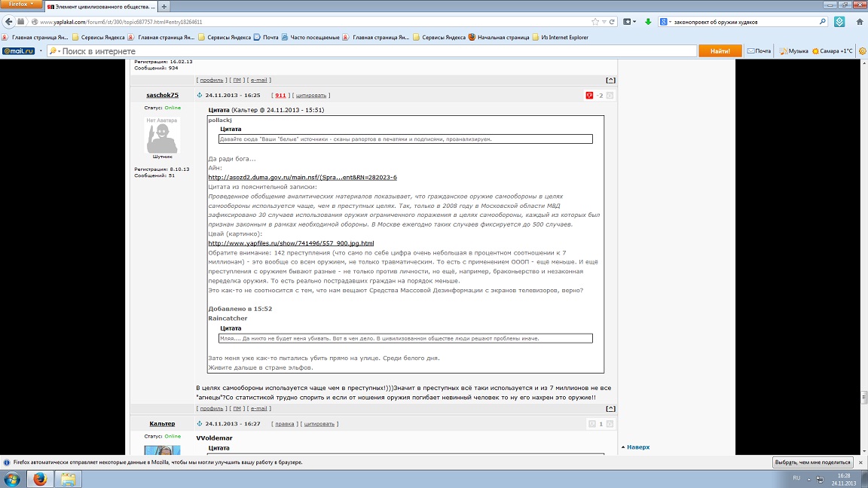Open downloads via green arrow icon
The image size is (868, 488).
(x=648, y=22)
